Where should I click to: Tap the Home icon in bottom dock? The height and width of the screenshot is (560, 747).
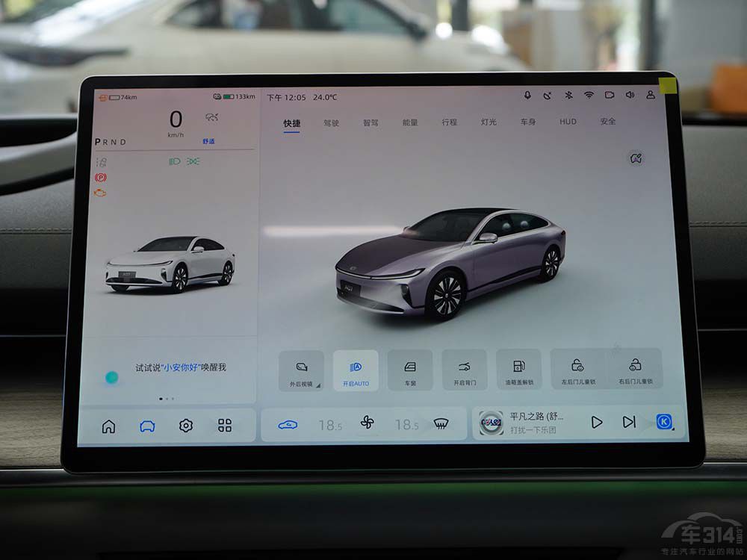click(x=109, y=426)
